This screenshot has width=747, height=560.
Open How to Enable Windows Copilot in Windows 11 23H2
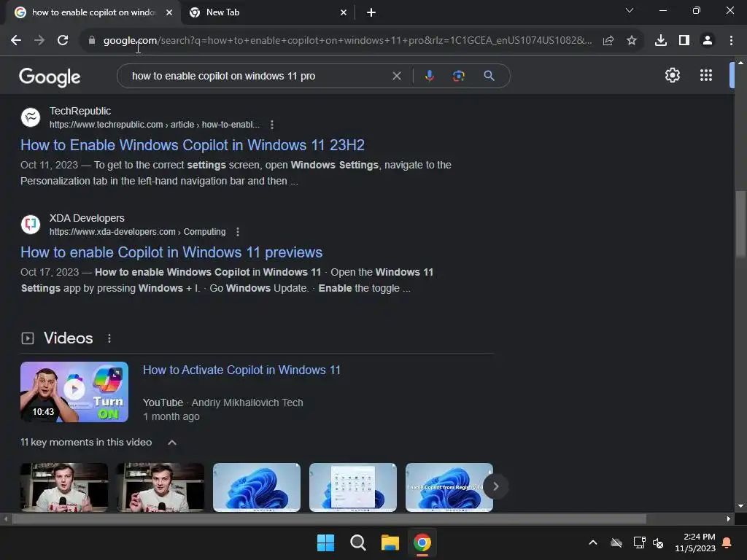click(x=193, y=145)
